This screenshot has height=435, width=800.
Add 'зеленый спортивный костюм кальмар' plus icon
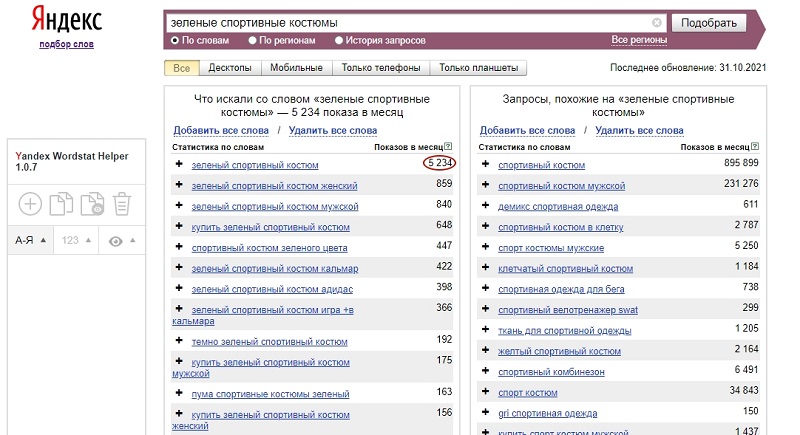(x=179, y=267)
